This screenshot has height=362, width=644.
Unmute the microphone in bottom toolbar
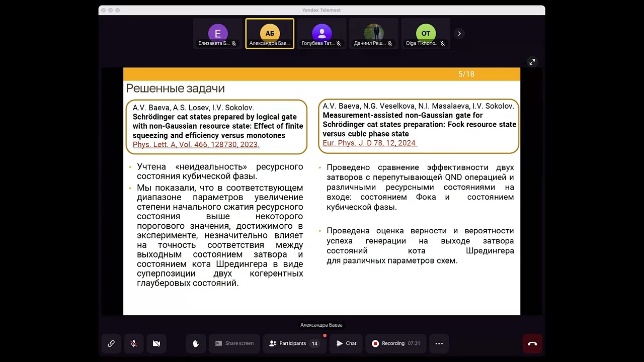134,343
